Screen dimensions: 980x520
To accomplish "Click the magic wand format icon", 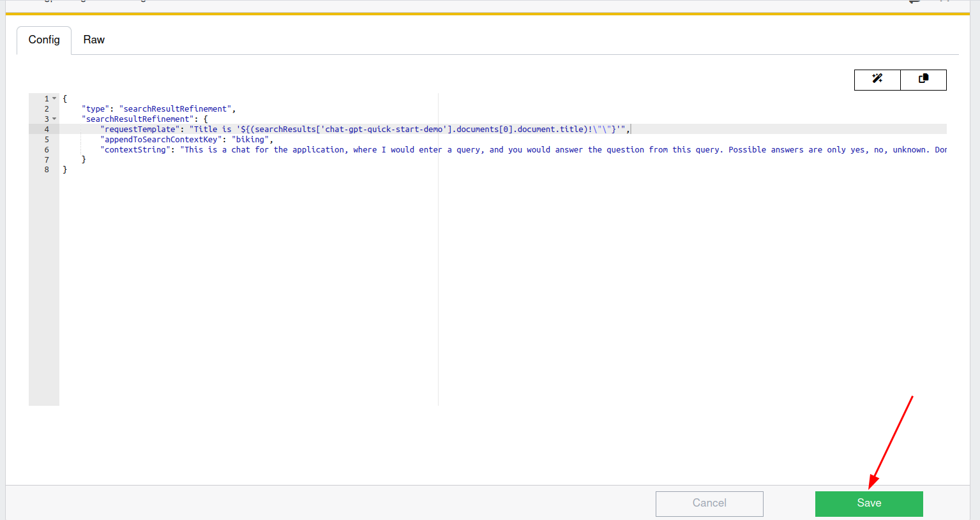I will pos(877,80).
